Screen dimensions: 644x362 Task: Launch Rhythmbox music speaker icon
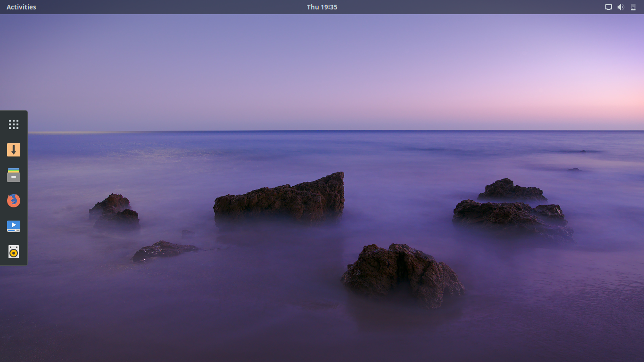pyautogui.click(x=14, y=252)
